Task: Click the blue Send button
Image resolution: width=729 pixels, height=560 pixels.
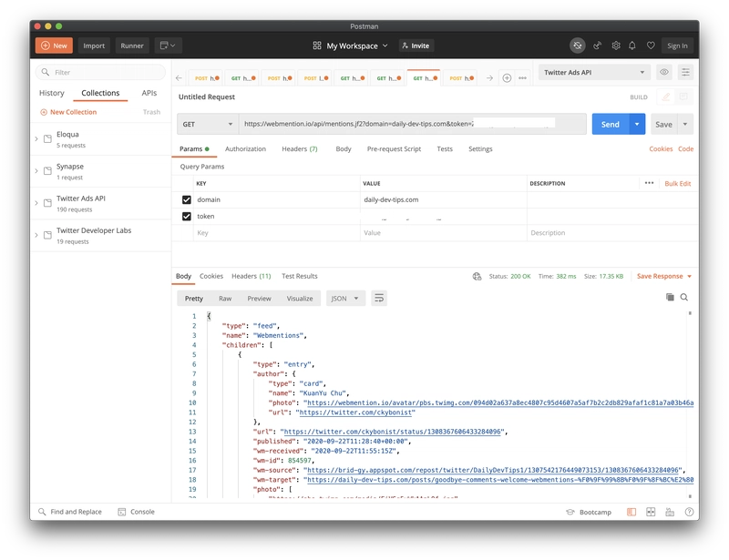Action: (610, 124)
